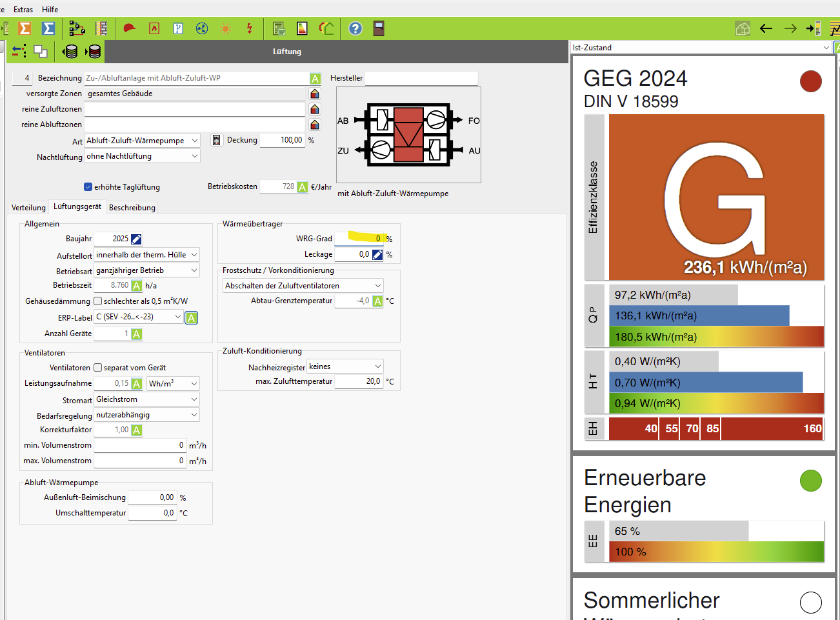Uncheck the erhöhte Taglüftung checkbox

pos(88,187)
